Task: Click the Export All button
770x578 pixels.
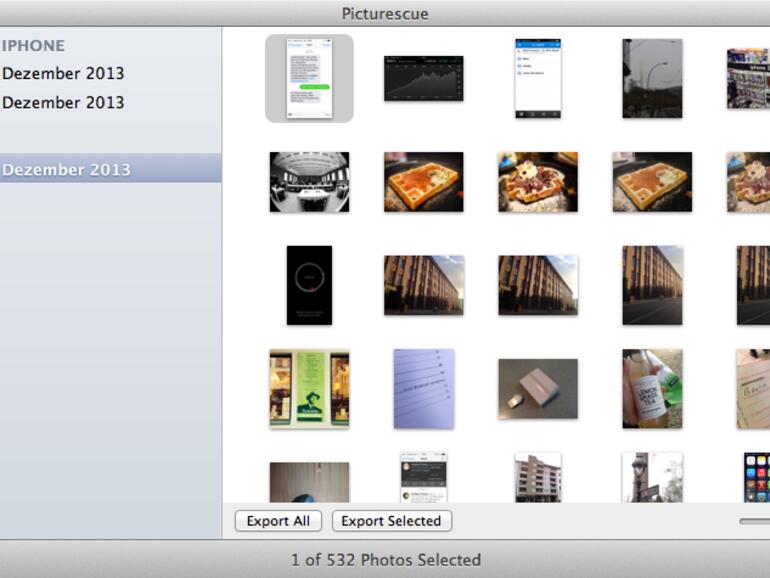Action: tap(278, 521)
